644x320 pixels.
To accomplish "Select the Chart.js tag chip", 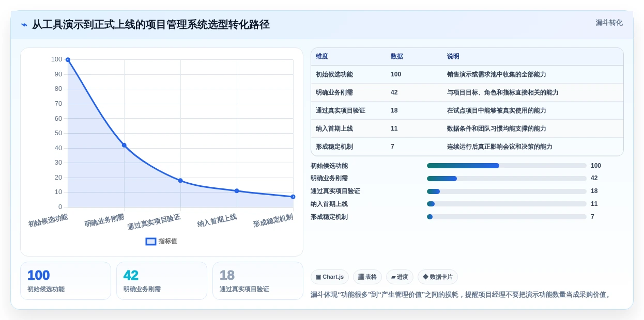I will [330, 277].
